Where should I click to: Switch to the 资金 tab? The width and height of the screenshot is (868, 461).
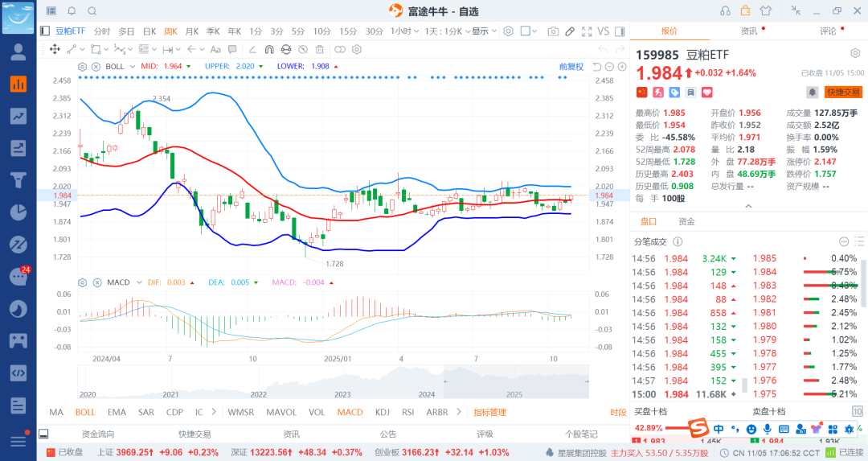686,221
